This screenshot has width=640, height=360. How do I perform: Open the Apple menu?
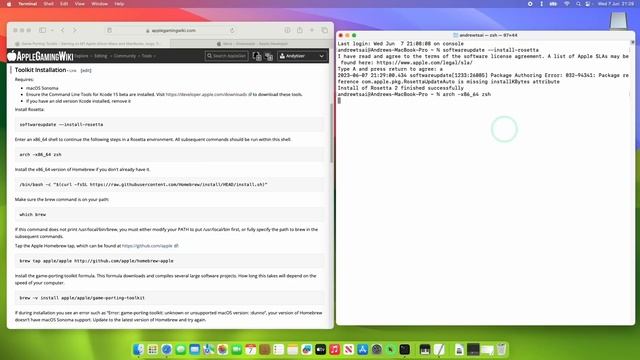pyautogui.click(x=9, y=4)
